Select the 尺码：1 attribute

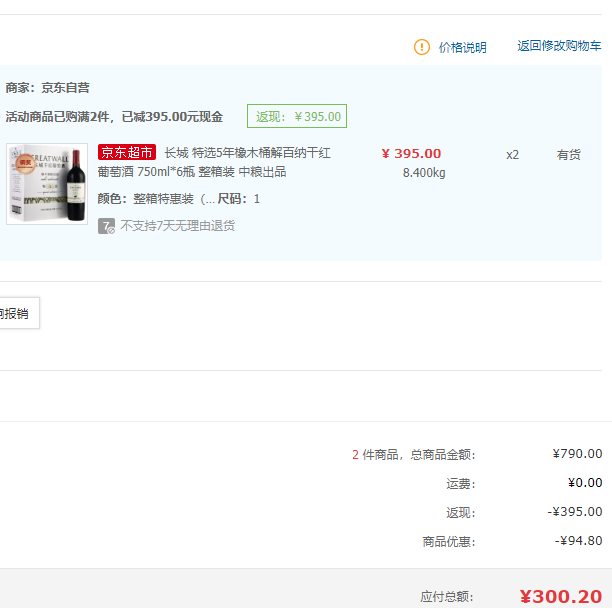pos(238,199)
